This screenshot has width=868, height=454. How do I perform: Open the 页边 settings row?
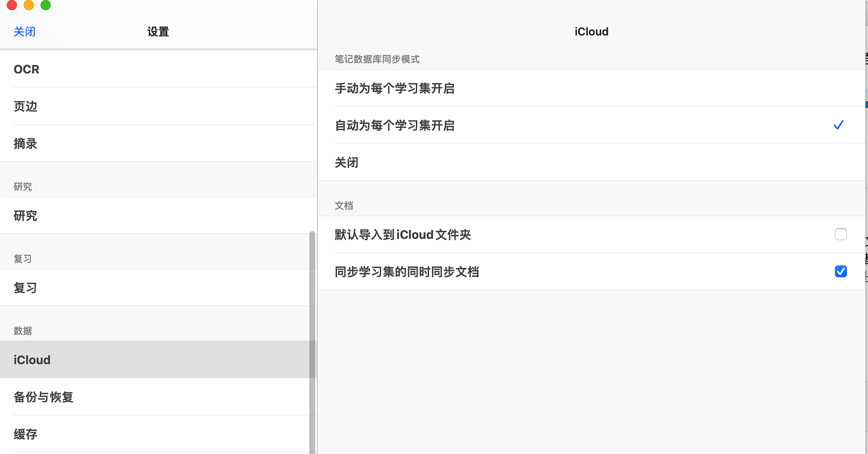coord(158,106)
